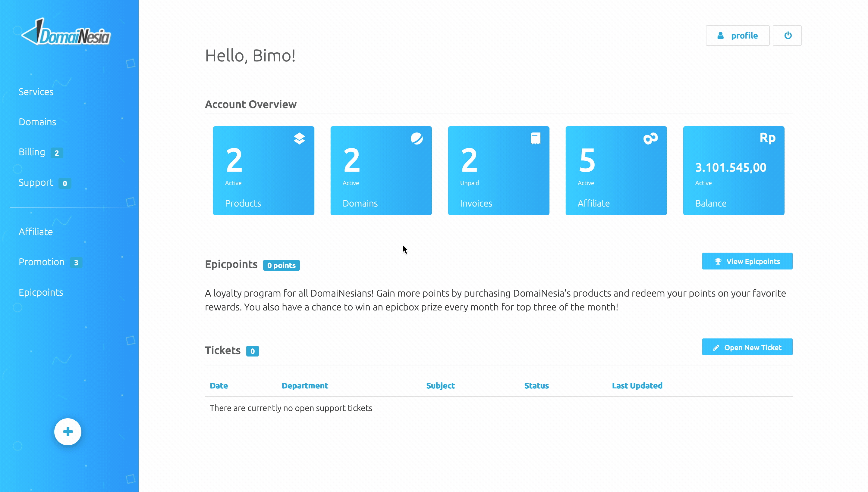Click the round plus button in sidebar

[x=68, y=431]
